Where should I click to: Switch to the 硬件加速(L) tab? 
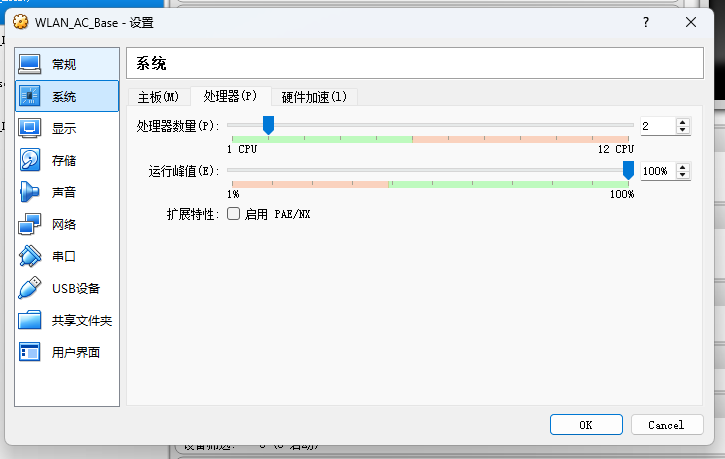(314, 97)
